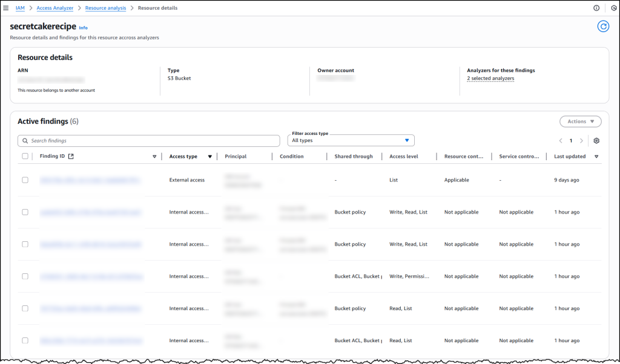
Task: Check the External access finding's checkbox
Action: coord(25,180)
